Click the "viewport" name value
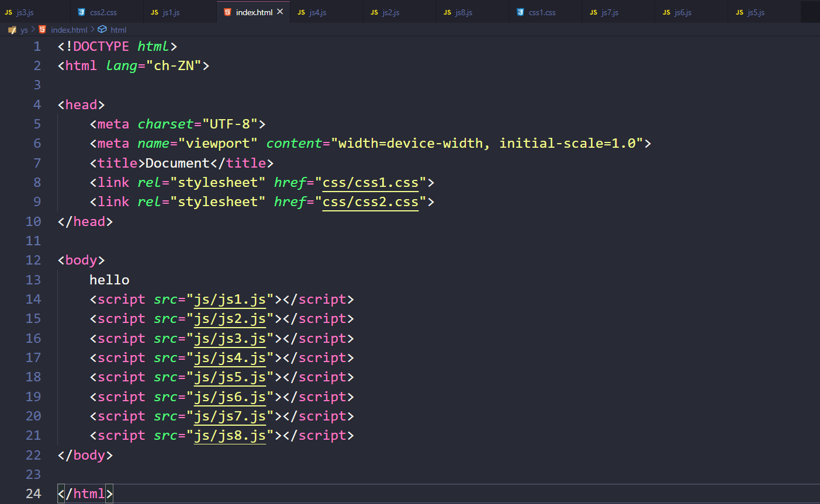This screenshot has height=504, width=820. [x=217, y=144]
